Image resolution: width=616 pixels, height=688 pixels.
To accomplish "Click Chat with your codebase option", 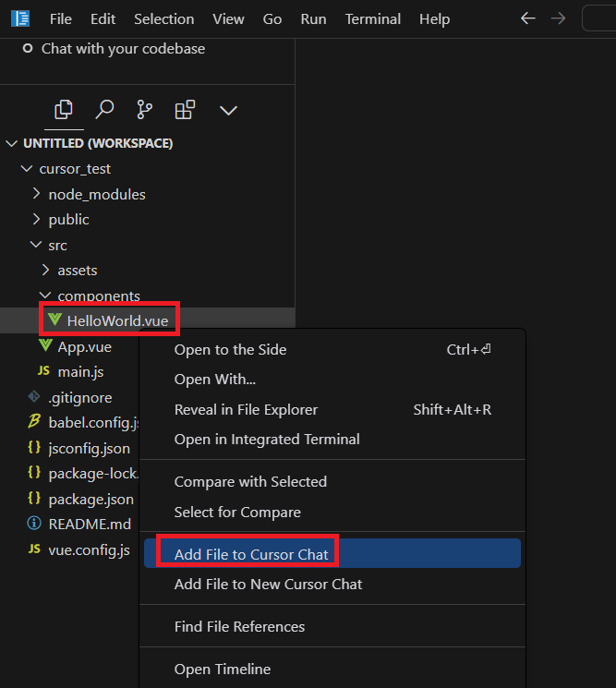I will (x=115, y=49).
